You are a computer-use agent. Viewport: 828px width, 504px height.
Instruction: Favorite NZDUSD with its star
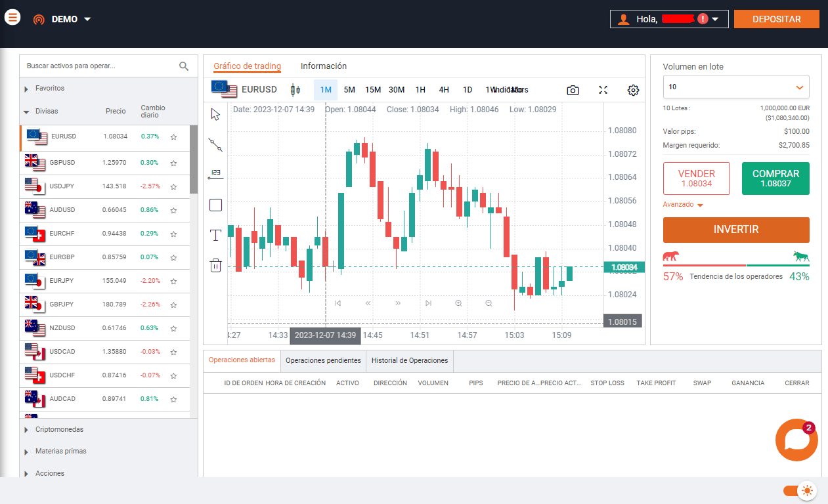[173, 328]
